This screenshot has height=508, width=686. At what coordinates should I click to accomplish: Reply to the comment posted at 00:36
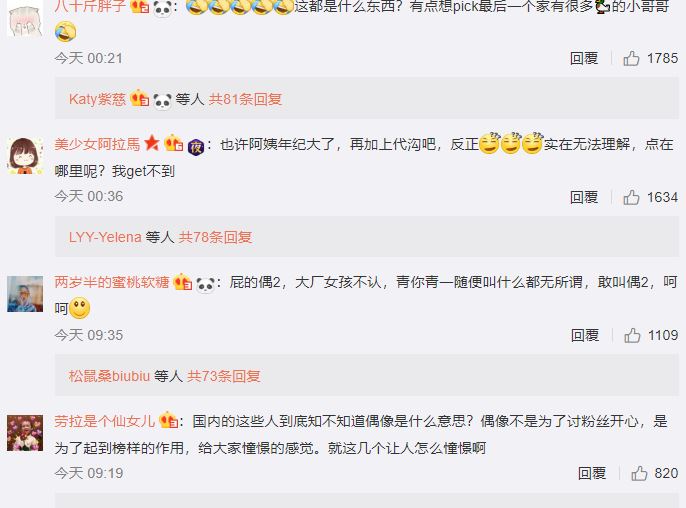[x=584, y=197]
